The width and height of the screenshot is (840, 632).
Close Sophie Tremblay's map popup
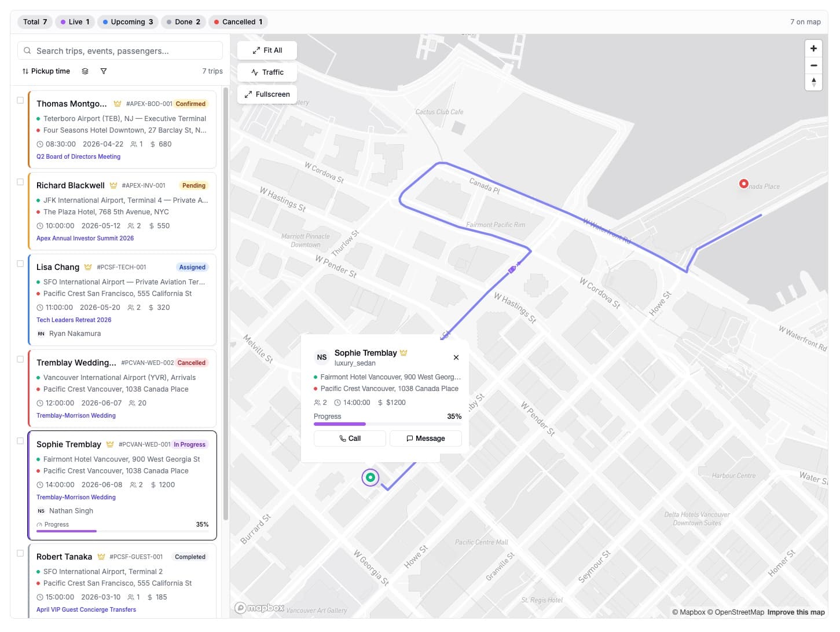(x=456, y=357)
